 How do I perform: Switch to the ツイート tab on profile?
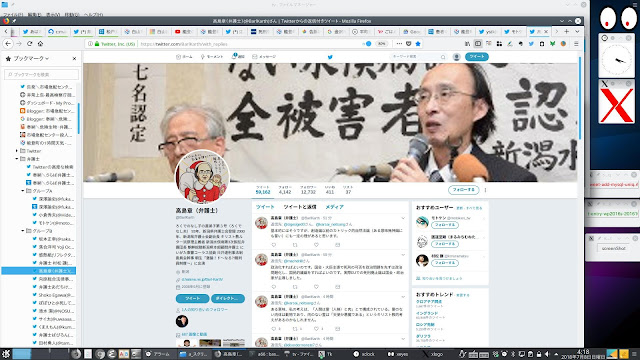coord(265,207)
